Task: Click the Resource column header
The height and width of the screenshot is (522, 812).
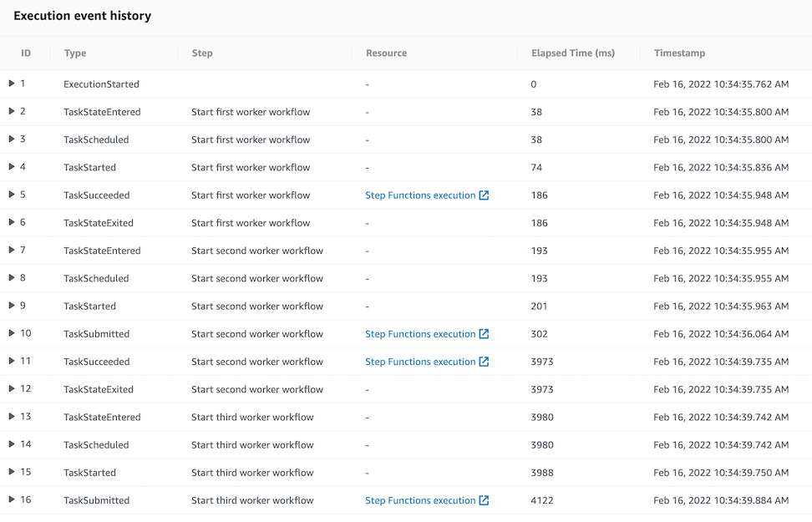Action: (386, 53)
